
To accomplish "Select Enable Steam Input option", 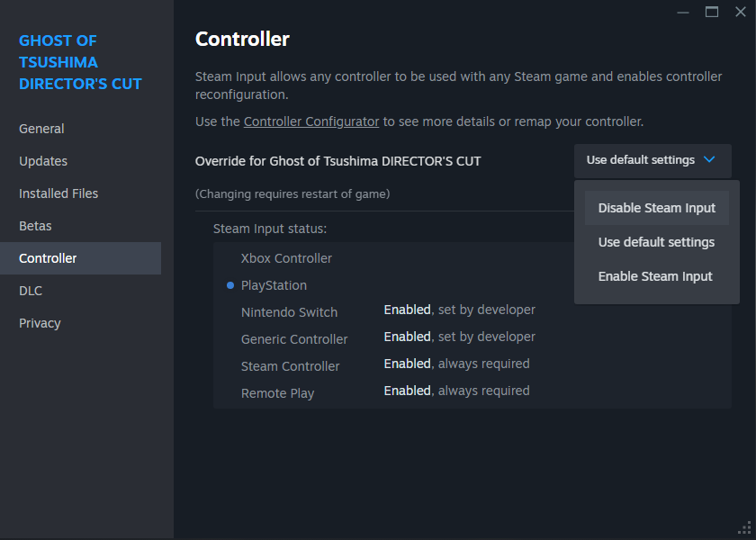I will (655, 276).
